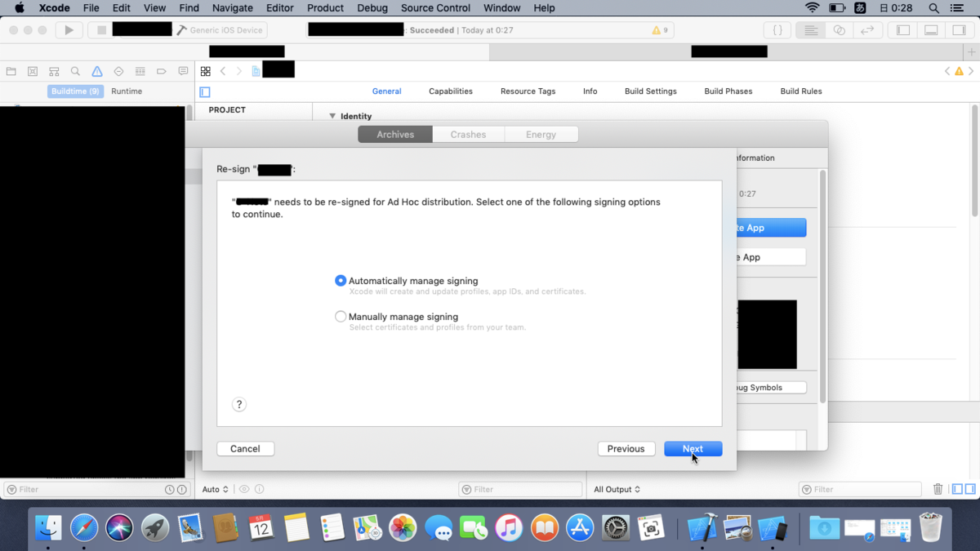The width and height of the screenshot is (980, 551).
Task: Click the trash icon in debug console
Action: pyautogui.click(x=938, y=489)
